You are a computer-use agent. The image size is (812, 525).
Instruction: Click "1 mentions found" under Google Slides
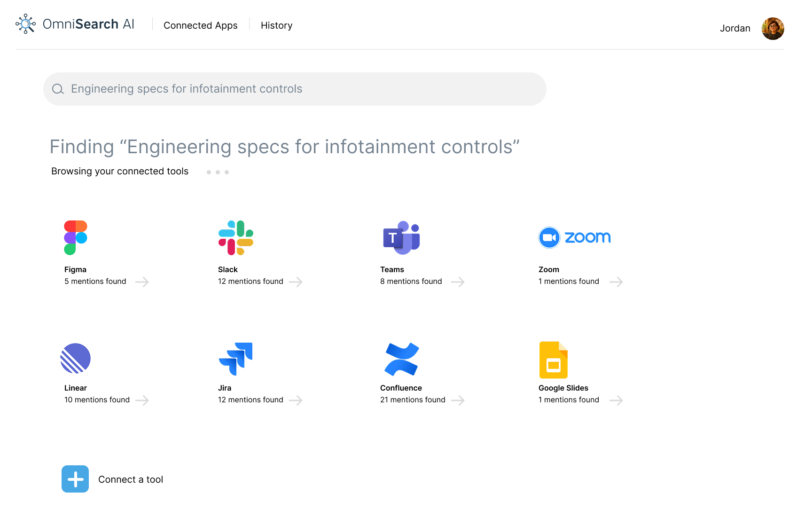[569, 400]
